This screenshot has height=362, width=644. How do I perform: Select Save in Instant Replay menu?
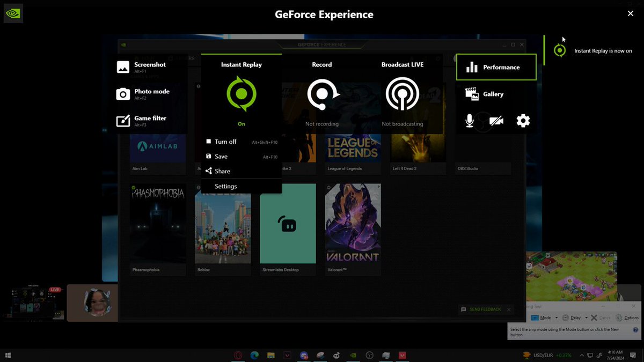[241, 157]
